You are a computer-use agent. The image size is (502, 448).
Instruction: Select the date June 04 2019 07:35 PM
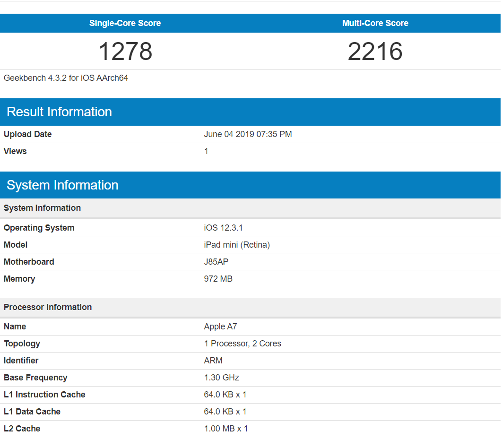pos(248,134)
